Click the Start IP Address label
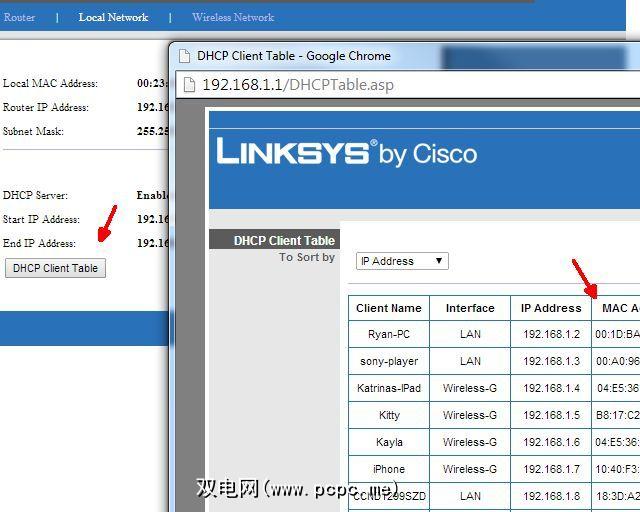Screen dimensions: 640x512 pyautogui.click(x=41, y=219)
